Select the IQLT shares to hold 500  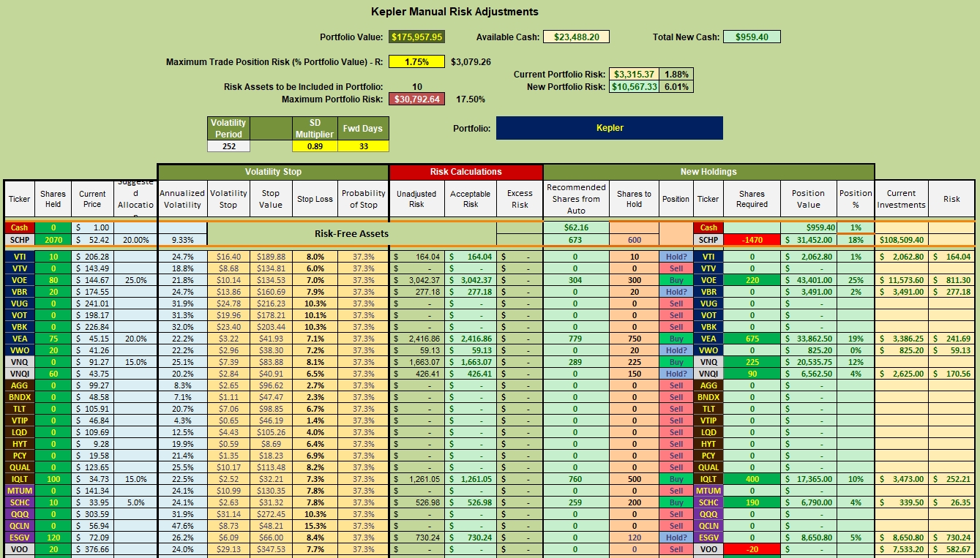pyautogui.click(x=634, y=479)
